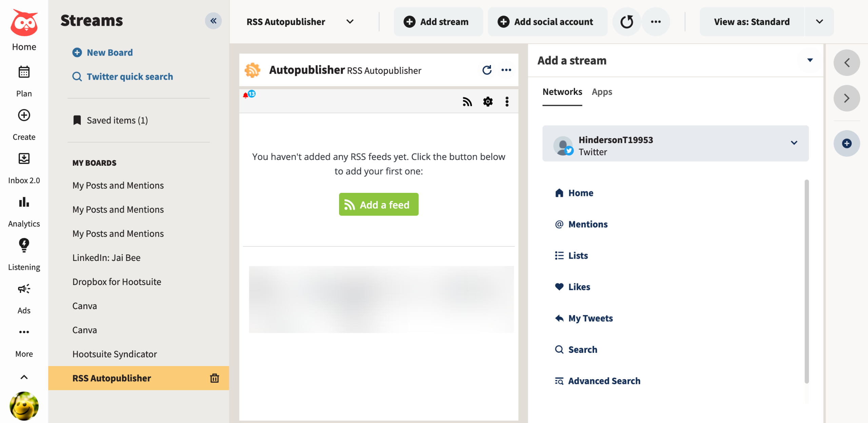Screen dimensions: 868x423
Task: Click the gear settings icon in Autopublisher stream
Action: pyautogui.click(x=488, y=102)
